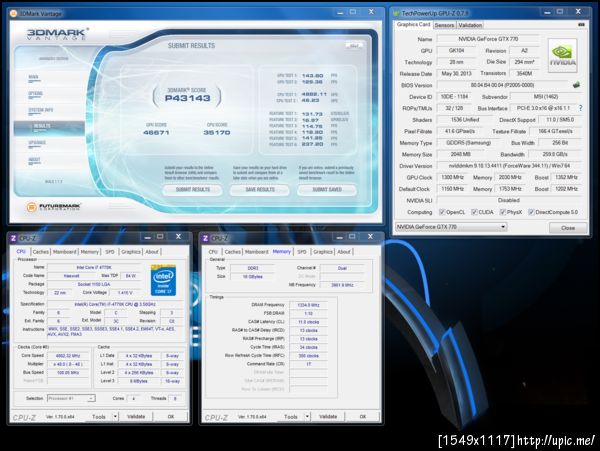Open the Mainboard tab in right CPU-Z window
This screenshot has height=451, width=600.
pos(256,252)
